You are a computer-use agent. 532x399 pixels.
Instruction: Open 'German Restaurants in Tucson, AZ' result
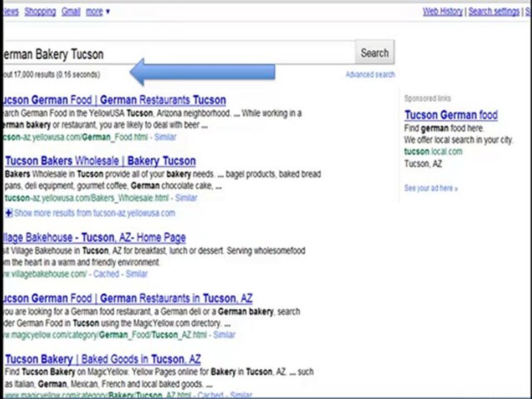click(x=127, y=298)
